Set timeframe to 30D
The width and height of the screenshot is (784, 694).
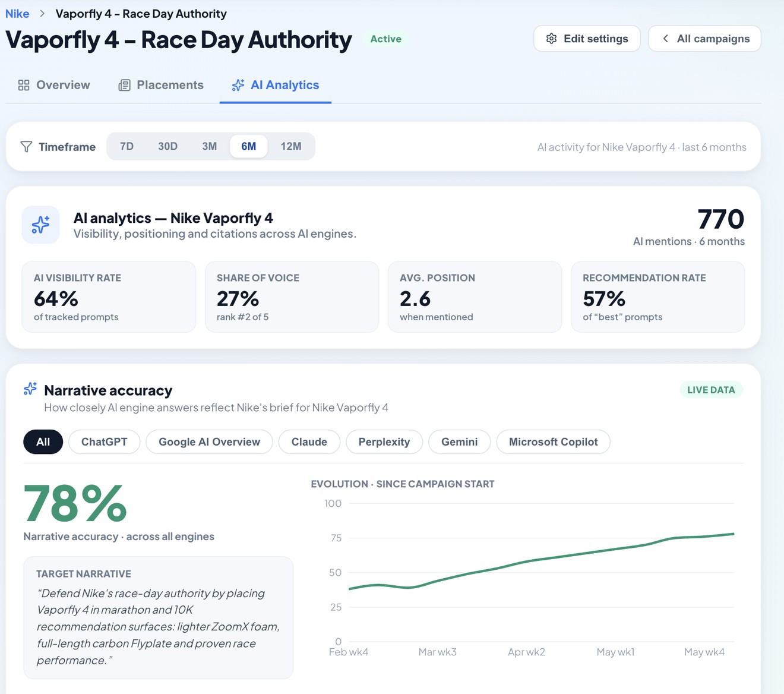pos(167,146)
